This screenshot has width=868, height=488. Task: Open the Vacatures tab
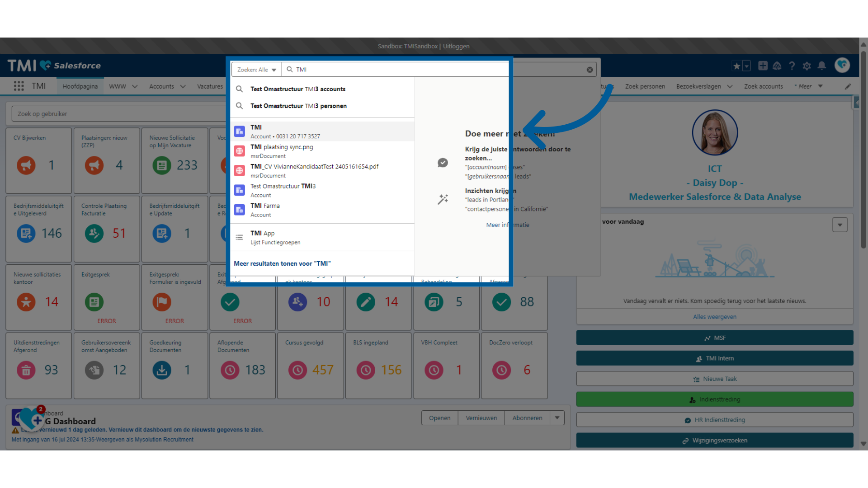coord(210,86)
